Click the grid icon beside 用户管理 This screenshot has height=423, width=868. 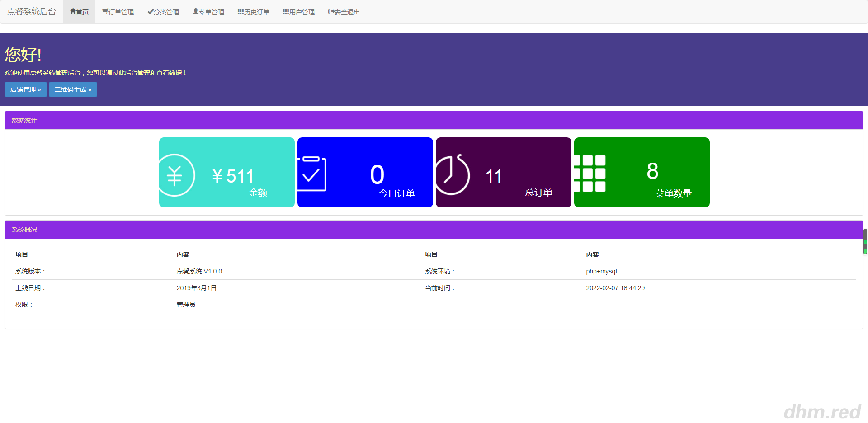(286, 12)
